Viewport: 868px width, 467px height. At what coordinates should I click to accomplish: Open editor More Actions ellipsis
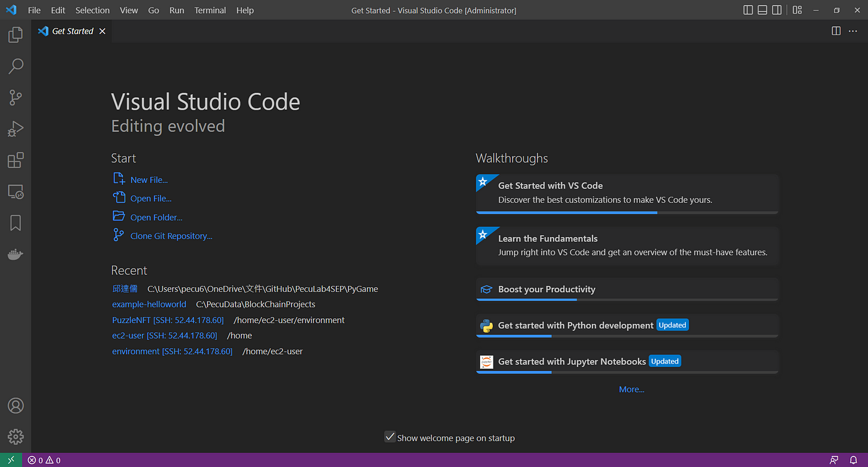(x=854, y=31)
